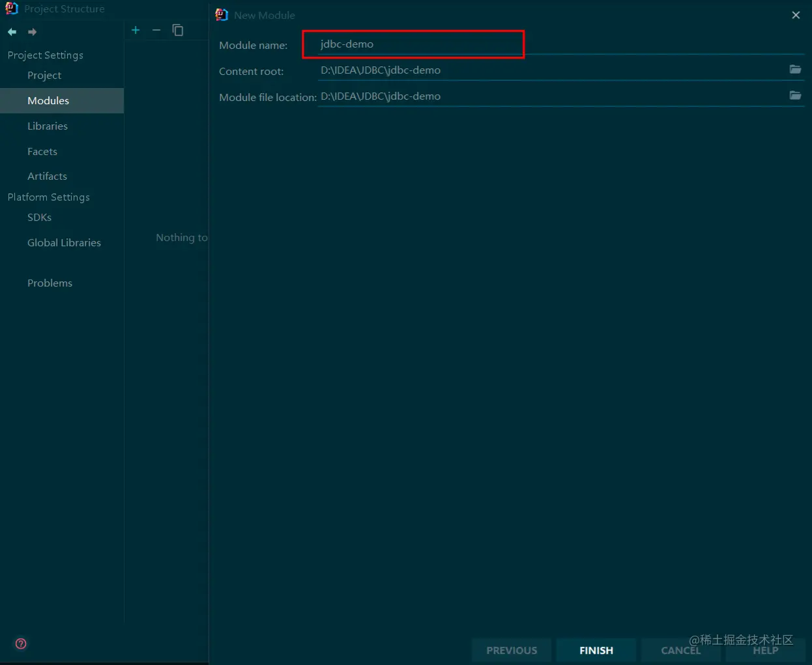Open Problems section
Screen dimensions: 812x665
tap(50, 283)
